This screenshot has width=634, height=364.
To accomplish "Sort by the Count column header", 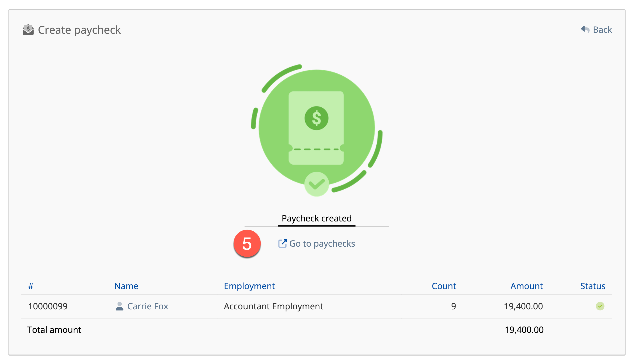I will click(444, 286).
